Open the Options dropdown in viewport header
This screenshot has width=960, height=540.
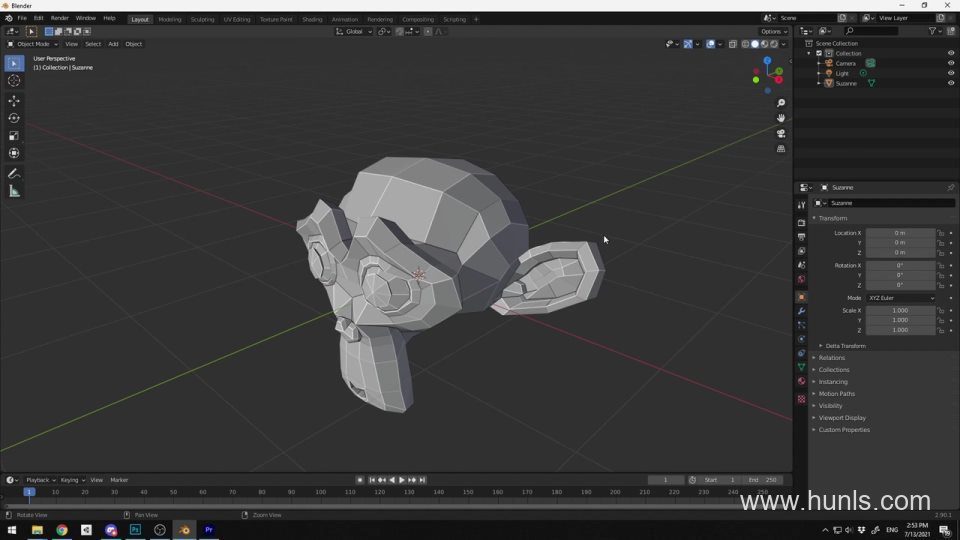(774, 31)
